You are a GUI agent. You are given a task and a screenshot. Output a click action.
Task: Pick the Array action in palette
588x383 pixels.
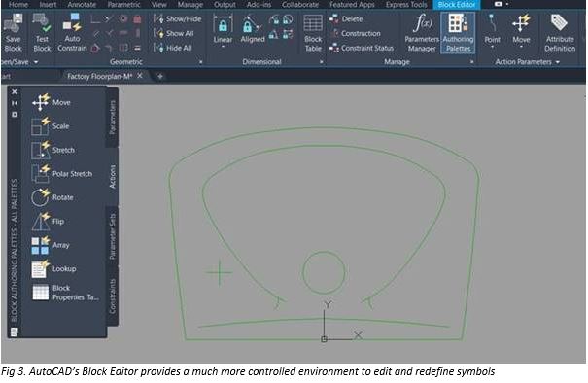pos(51,245)
